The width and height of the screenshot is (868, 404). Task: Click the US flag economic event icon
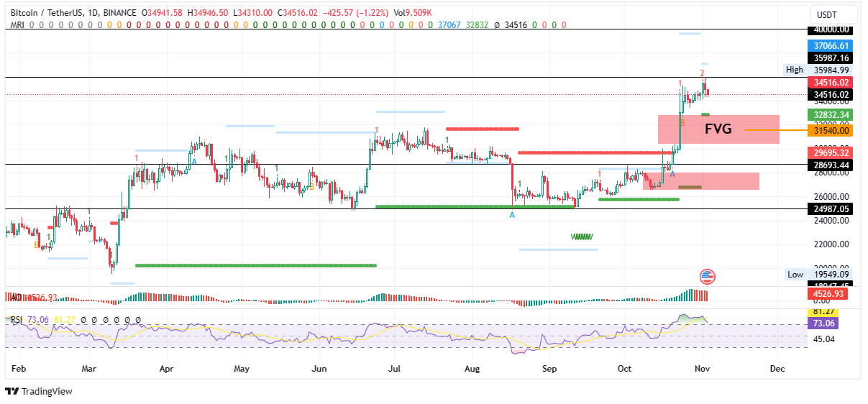(x=708, y=276)
